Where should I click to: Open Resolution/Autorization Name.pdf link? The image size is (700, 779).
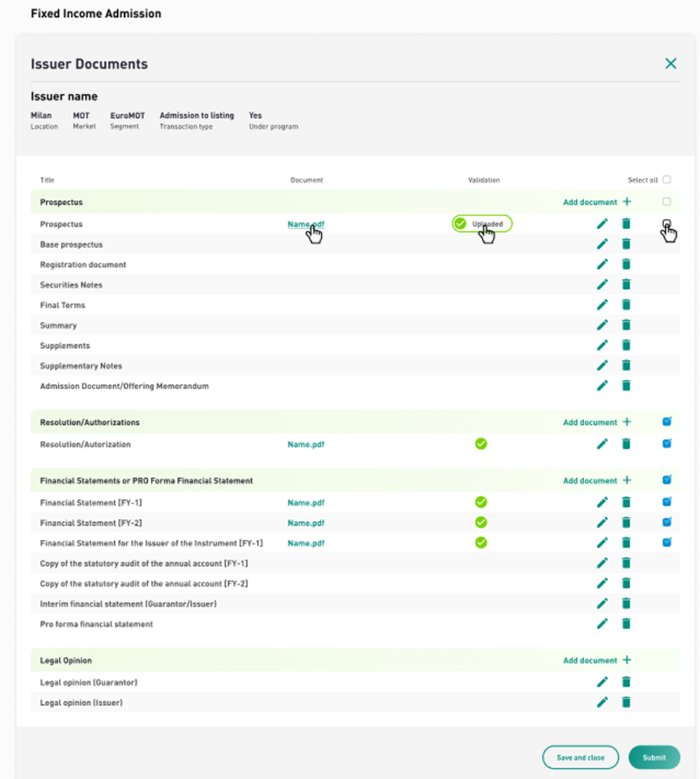306,444
